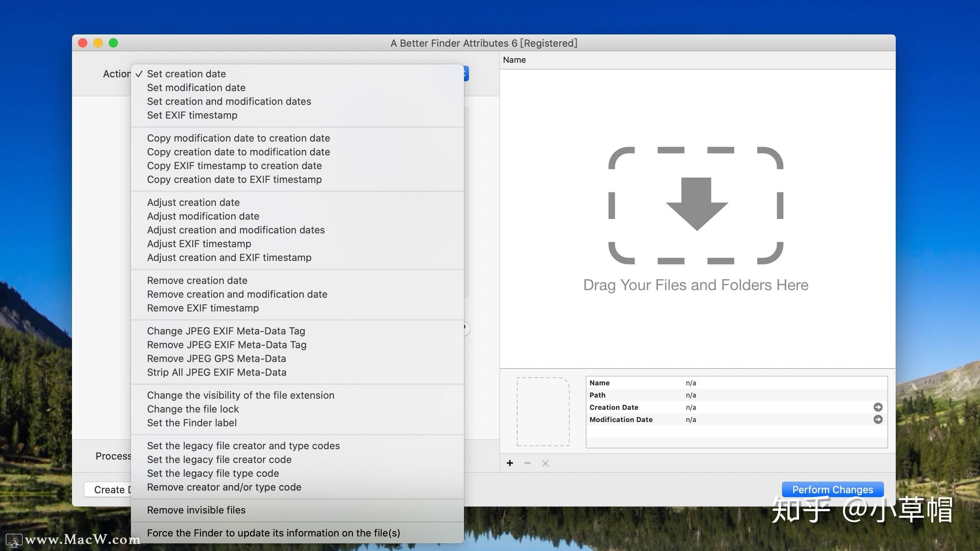Pick Set EXIF timestamp
Viewport: 980px width, 551px height.
pos(297,115)
